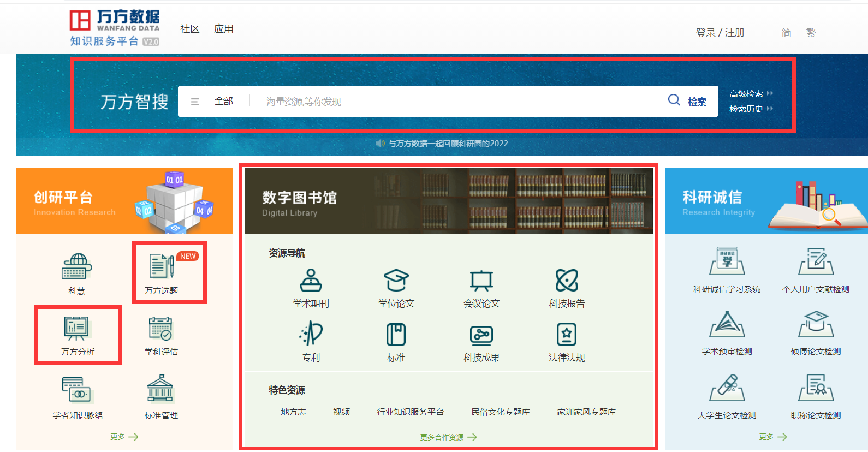Launch the 万方分析 chart board icon
The width and height of the screenshot is (868, 452).
(x=76, y=329)
